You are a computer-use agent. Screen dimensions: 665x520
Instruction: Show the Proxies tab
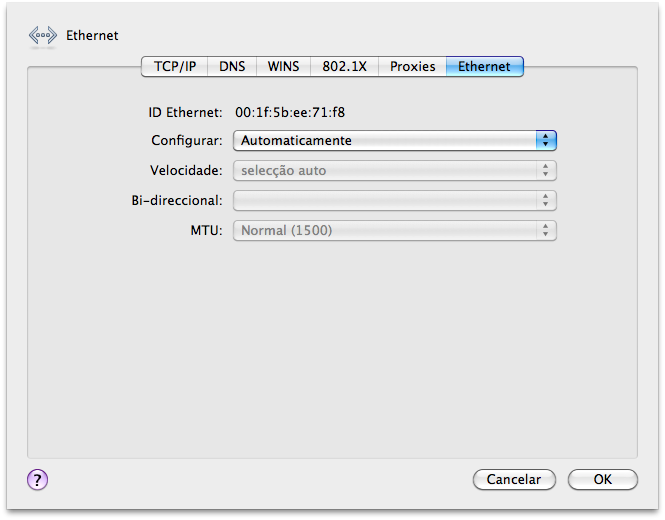pos(412,67)
